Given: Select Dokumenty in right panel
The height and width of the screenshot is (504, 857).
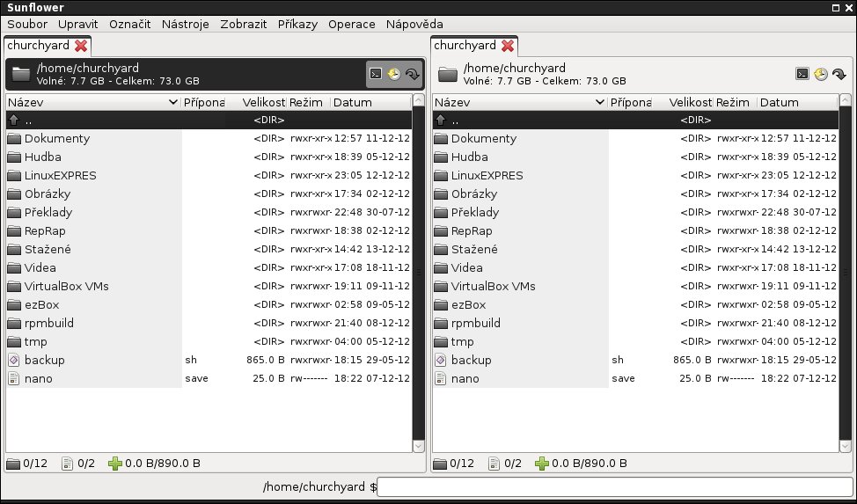Looking at the screenshot, I should click(635, 139).
